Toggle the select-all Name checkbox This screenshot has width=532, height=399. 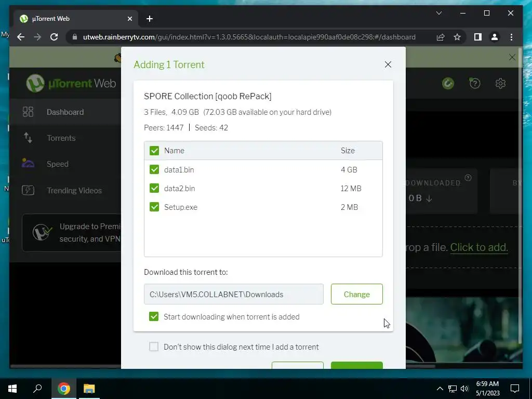154,151
